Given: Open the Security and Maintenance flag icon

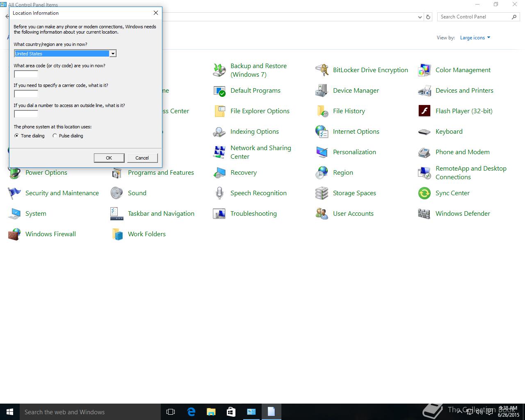Looking at the screenshot, I should (x=14, y=193).
